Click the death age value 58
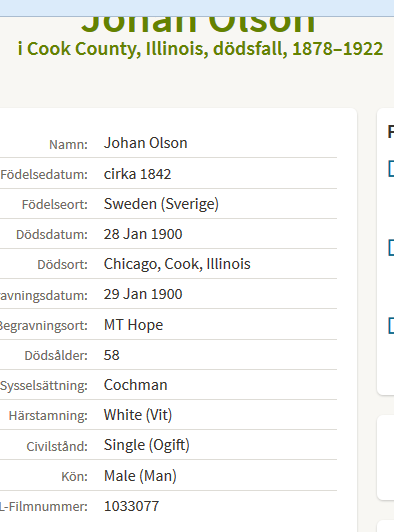394x532 pixels. pos(112,355)
